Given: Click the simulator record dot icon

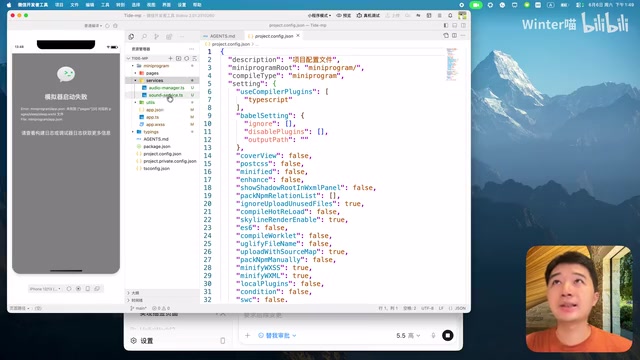Looking at the screenshot, I should [78, 289].
